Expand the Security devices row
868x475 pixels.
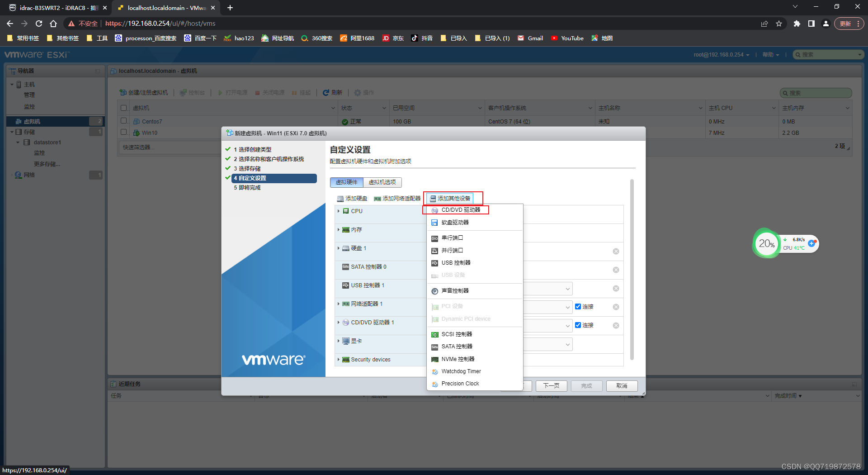point(338,360)
